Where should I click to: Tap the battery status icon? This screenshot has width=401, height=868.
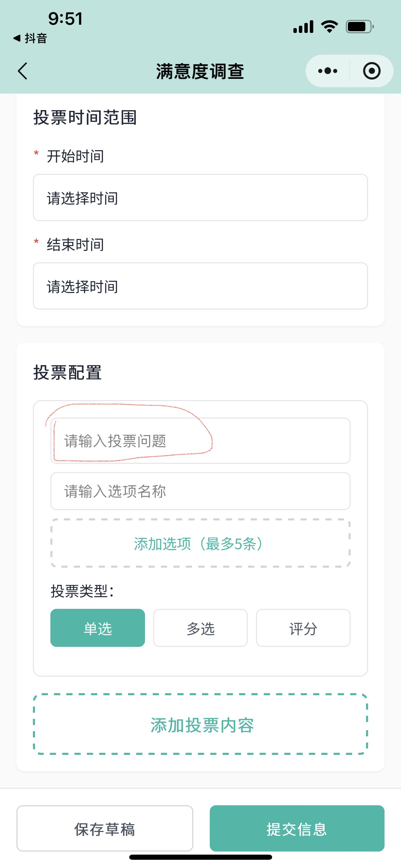click(360, 27)
